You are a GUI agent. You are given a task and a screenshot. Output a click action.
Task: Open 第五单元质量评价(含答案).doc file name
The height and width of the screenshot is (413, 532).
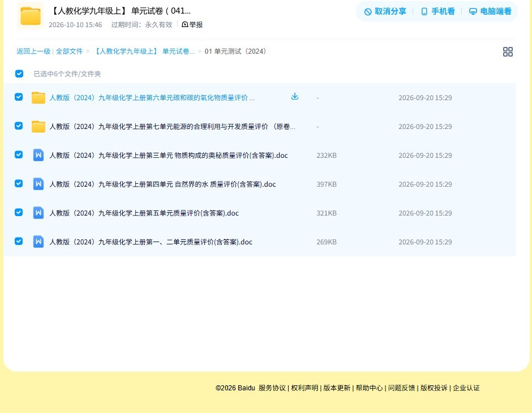[144, 213]
